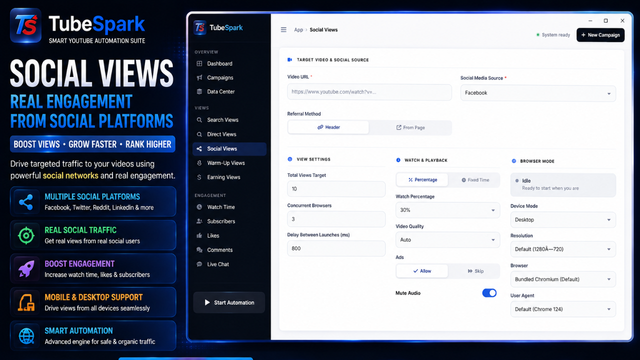640x360 pixels.
Task: Click the Social Views share icon
Action: point(199,149)
